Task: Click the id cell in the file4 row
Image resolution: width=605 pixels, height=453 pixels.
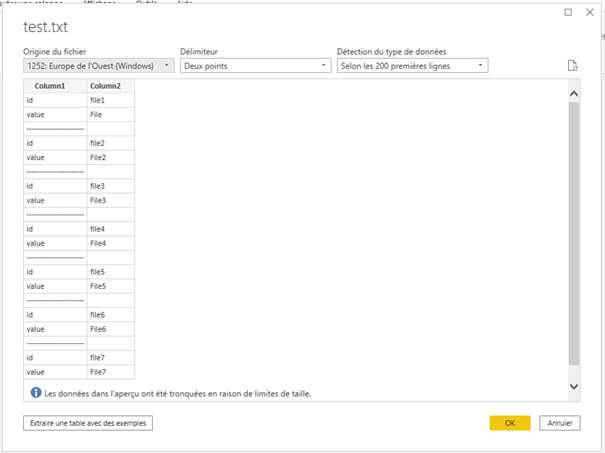Action: 55,229
